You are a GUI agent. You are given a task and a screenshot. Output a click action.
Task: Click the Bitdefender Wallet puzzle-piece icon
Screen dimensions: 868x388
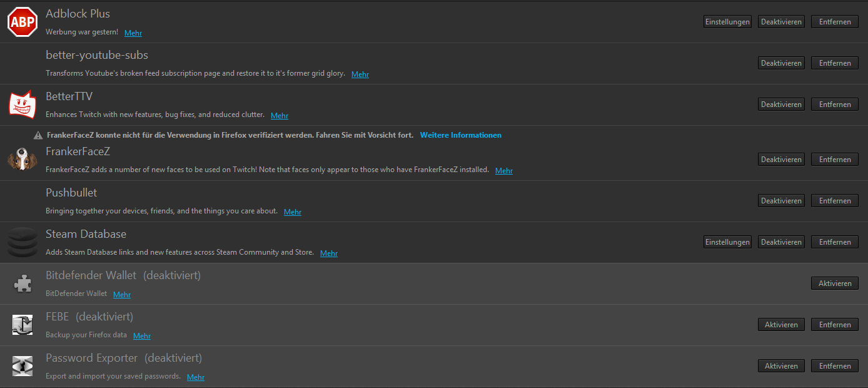click(23, 283)
